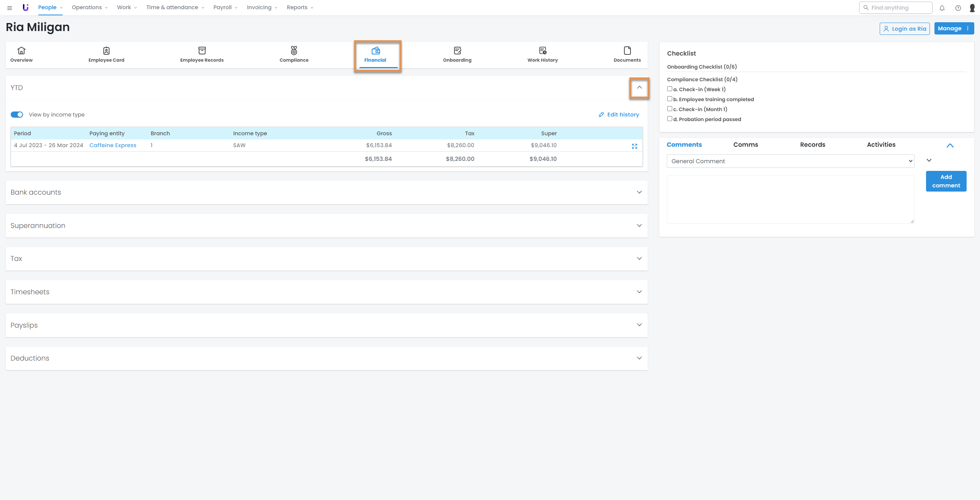The height and width of the screenshot is (500, 980).
Task: Open the Caffeine Express paying entity link
Action: point(113,145)
